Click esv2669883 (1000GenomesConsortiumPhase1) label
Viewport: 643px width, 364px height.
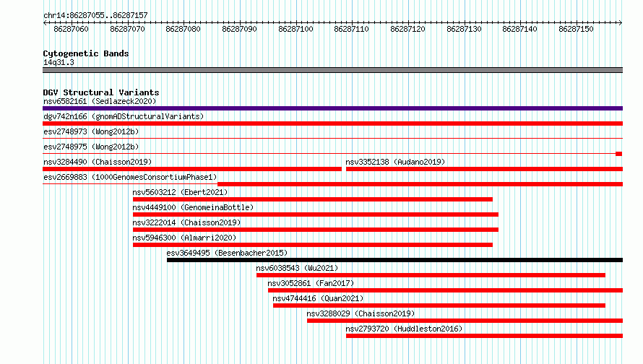(130, 177)
